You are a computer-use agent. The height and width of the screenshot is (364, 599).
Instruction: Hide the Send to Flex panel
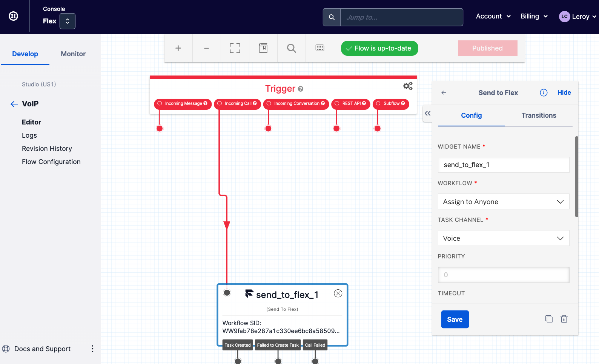564,93
